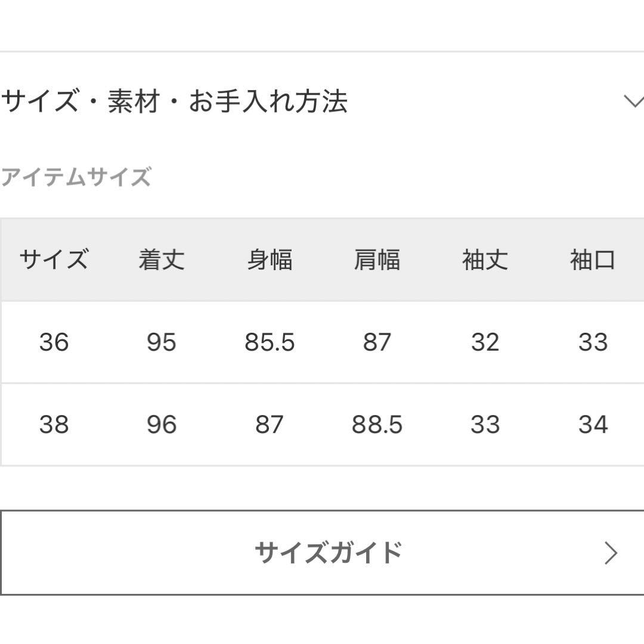Click the 肩幅 column header

(x=377, y=258)
